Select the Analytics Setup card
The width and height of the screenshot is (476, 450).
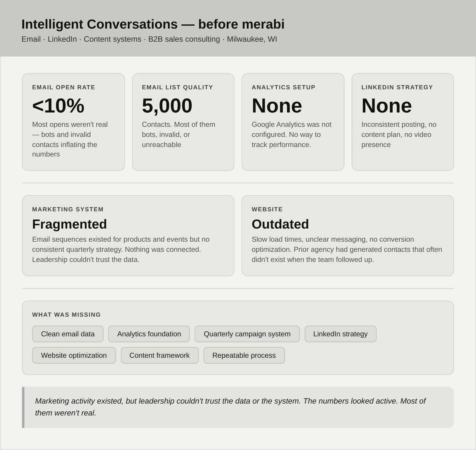293,122
